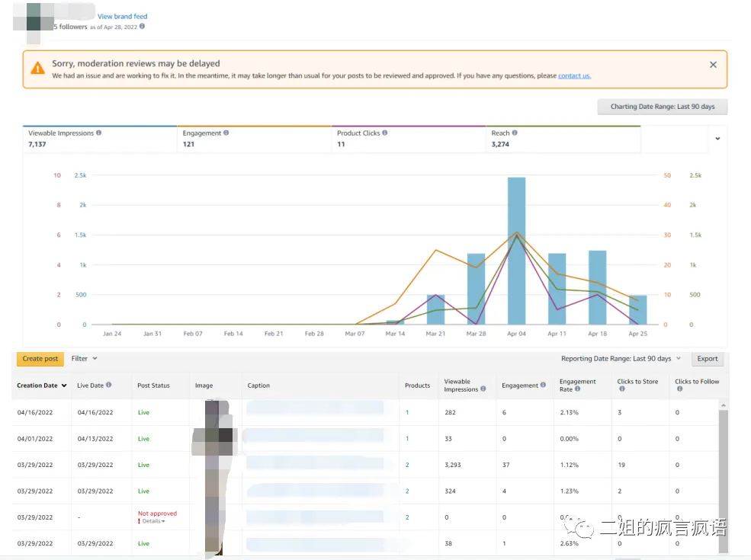
Task: Expand Details under Not approved status
Action: click(x=152, y=521)
